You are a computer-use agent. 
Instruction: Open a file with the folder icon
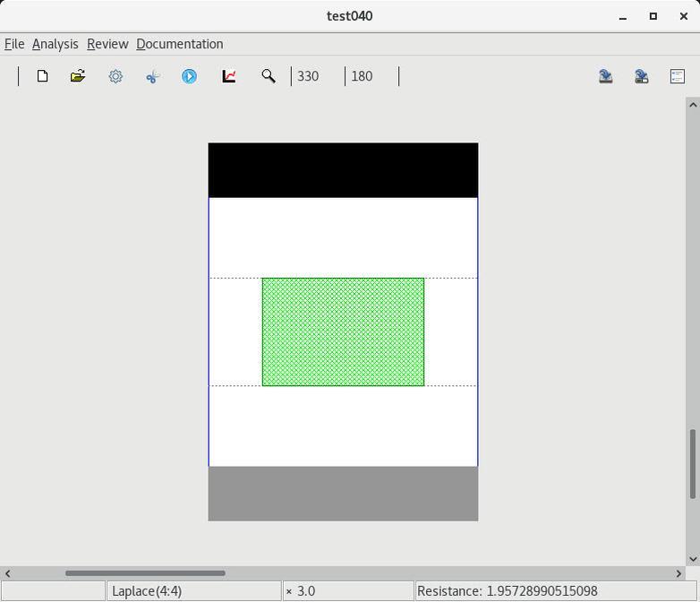(x=78, y=76)
